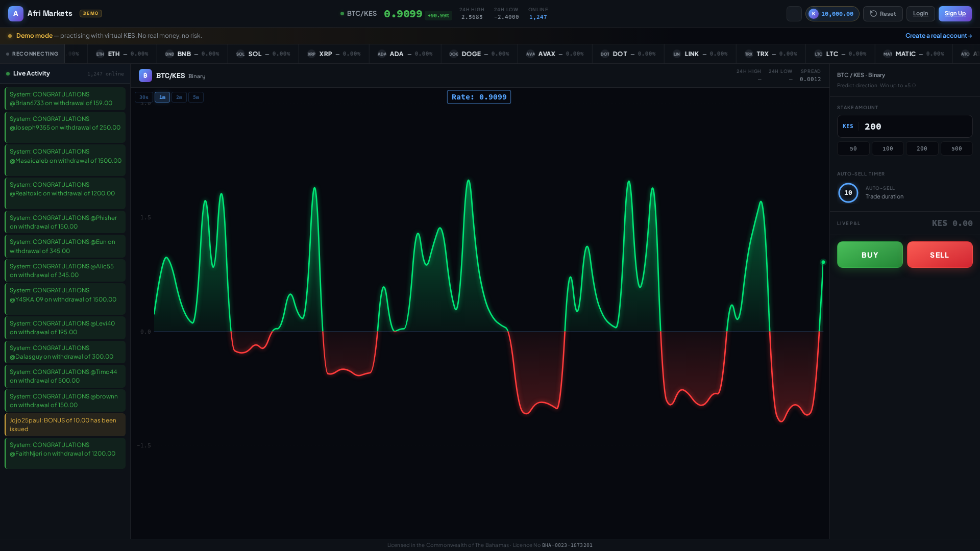Set stake to 50 preset
The image size is (980, 551).
(853, 148)
